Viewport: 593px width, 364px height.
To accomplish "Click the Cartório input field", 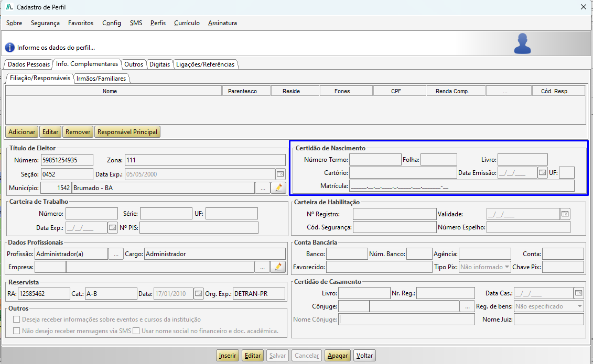I will point(403,172).
